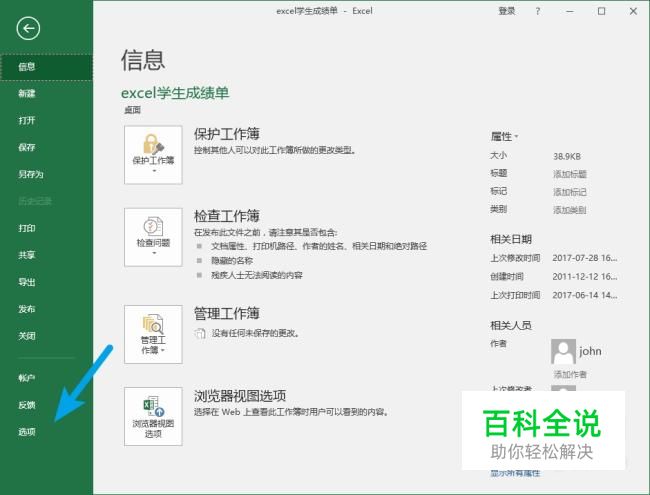The image size is (650, 495).
Task: Open the 打印 page
Action: (x=27, y=228)
